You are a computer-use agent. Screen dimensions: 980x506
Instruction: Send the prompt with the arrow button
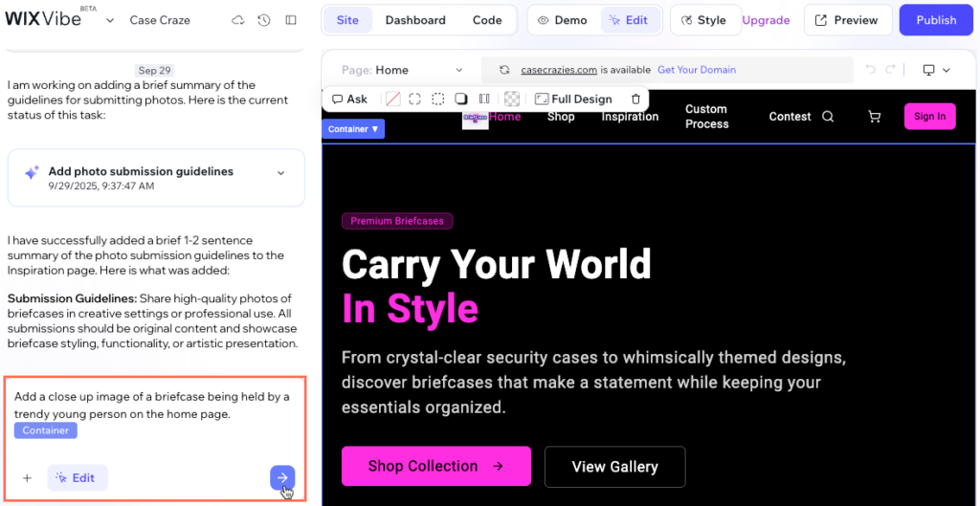click(281, 477)
